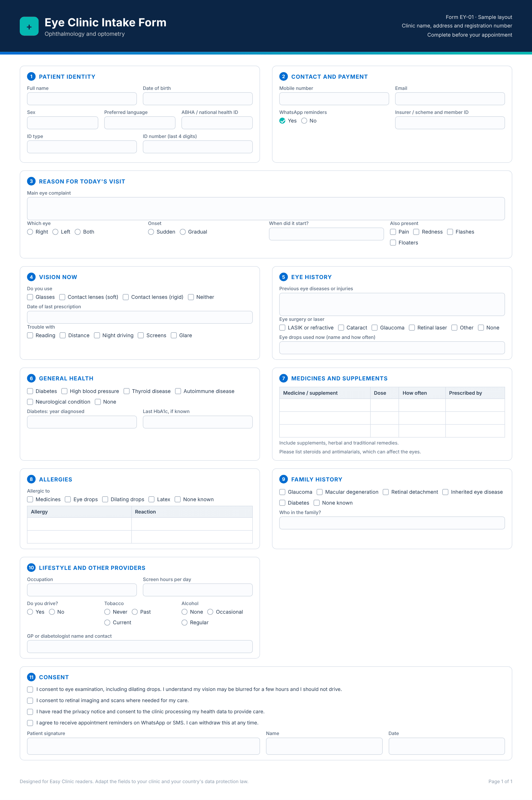Tick the Floaters checkbox

pyautogui.click(x=393, y=243)
